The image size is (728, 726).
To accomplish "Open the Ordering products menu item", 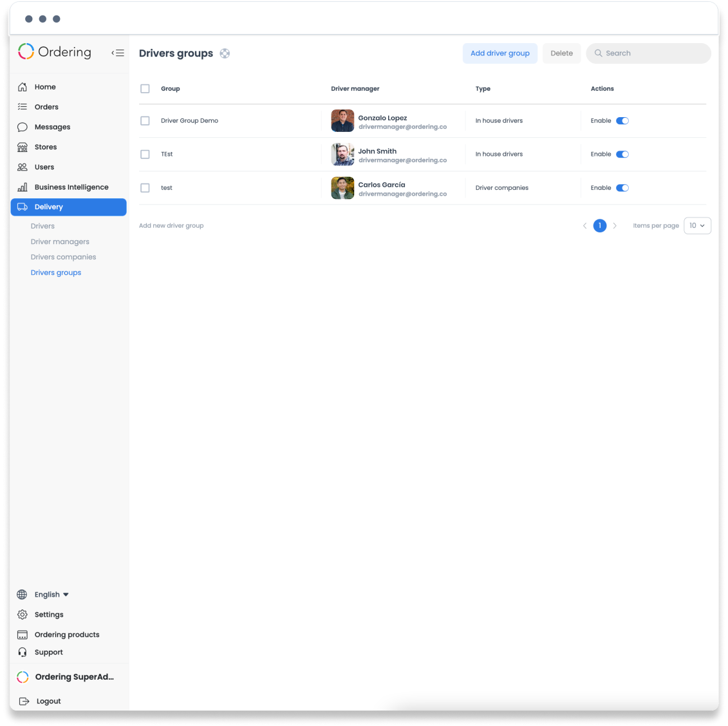I will coord(68,635).
